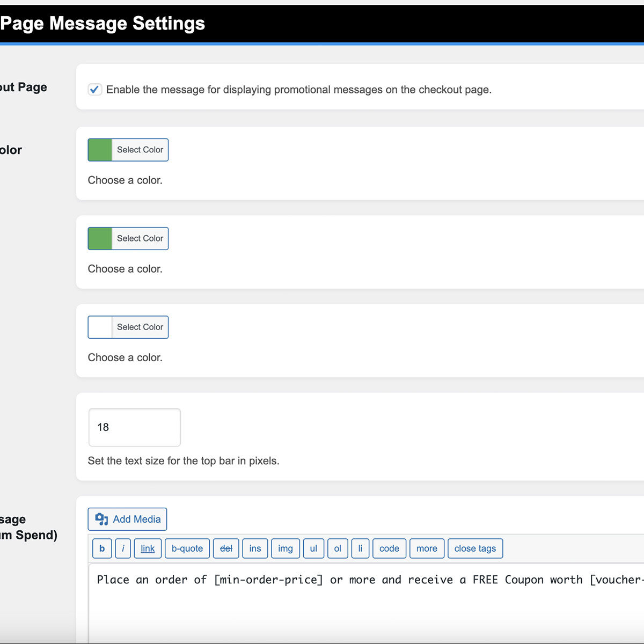
Task: Open third Select Color picker button
Action: click(x=140, y=327)
